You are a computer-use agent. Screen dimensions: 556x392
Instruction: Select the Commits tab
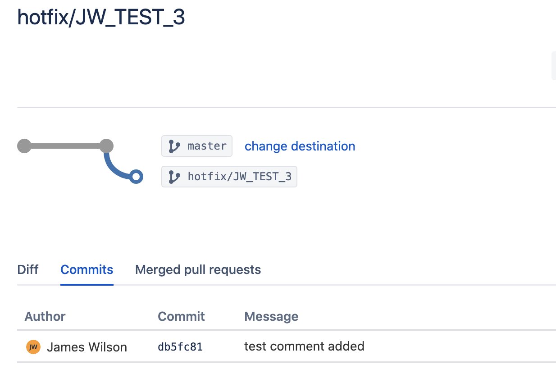coord(87,269)
